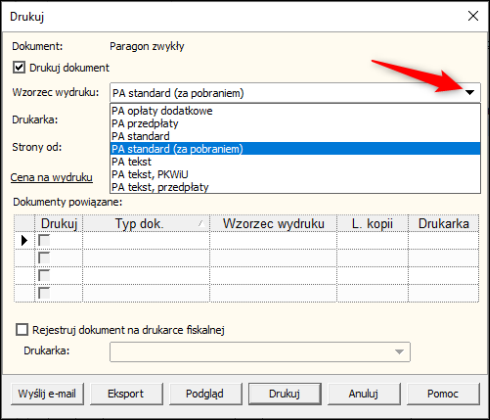Screen dimensions: 490x420
Task: Tick the Drukuj checkbox in fourth table row
Action: tap(44, 293)
